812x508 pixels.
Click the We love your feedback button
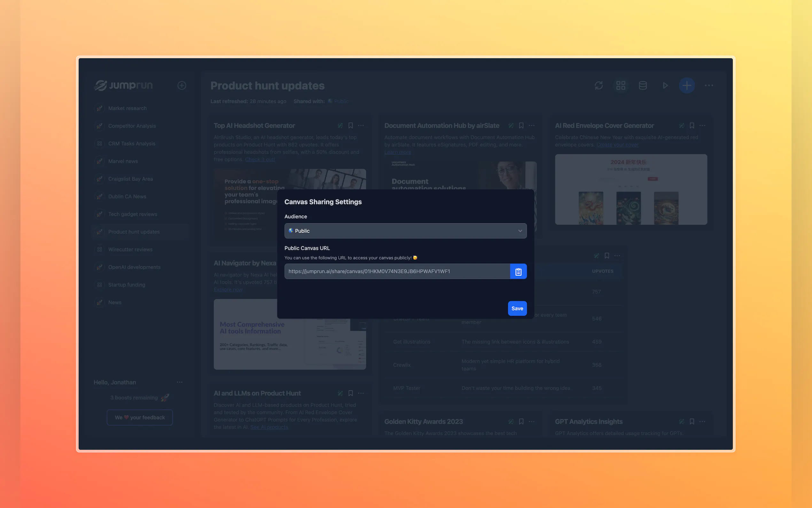pos(140,417)
